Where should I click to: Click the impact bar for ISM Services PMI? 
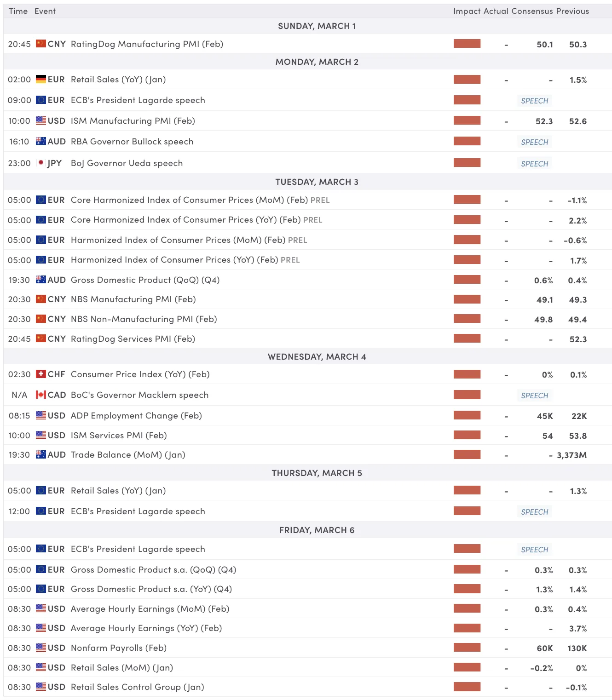pos(467,435)
